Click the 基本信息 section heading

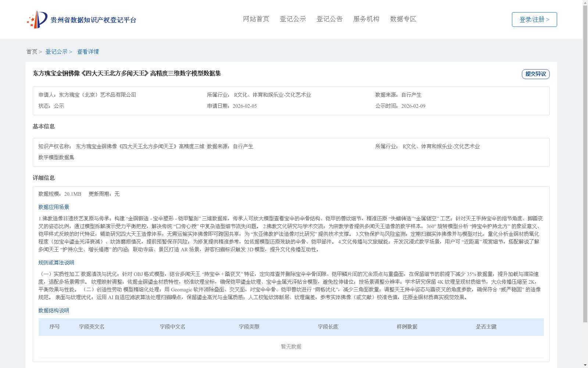point(44,126)
